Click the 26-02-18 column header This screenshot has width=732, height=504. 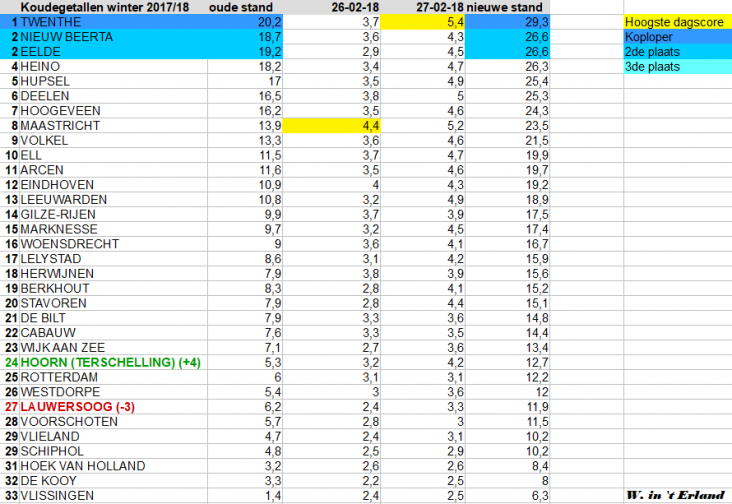click(x=355, y=7)
